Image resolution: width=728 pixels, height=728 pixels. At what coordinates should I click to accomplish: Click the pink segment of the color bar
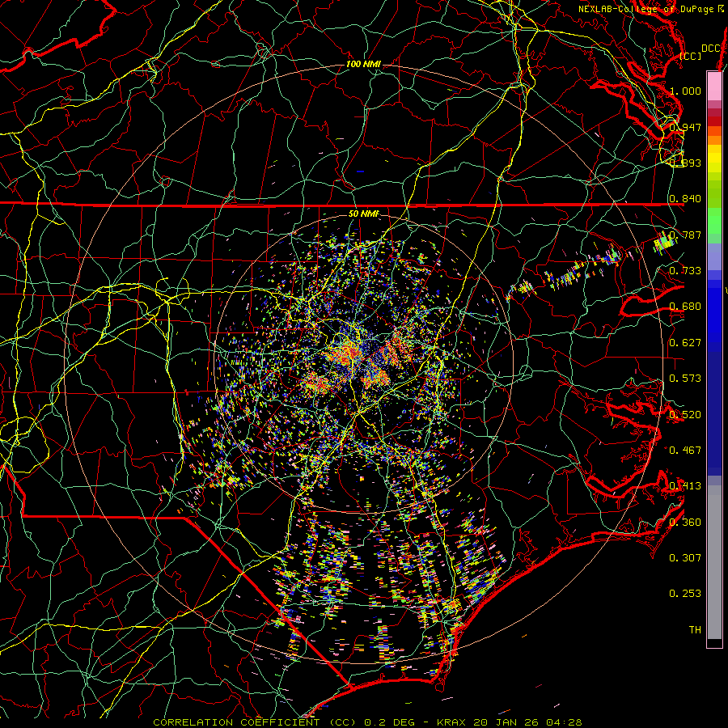click(x=714, y=86)
